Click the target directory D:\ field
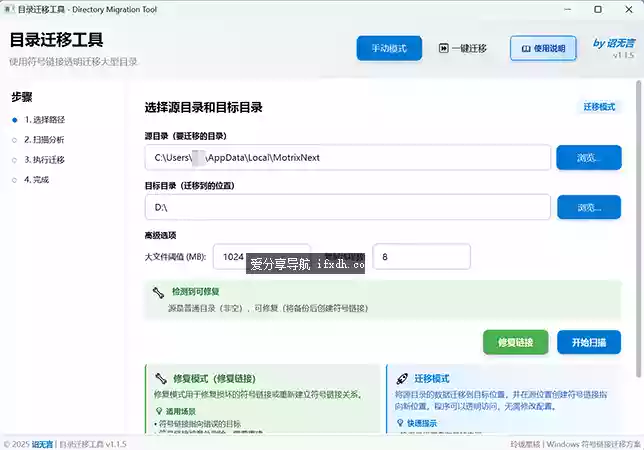The width and height of the screenshot is (644, 450). [x=347, y=207]
